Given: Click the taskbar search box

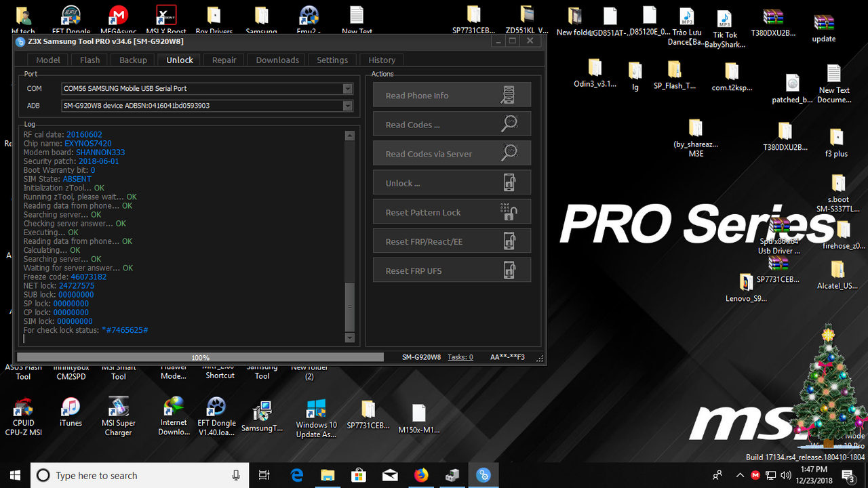Looking at the screenshot, I should pyautogui.click(x=140, y=475).
